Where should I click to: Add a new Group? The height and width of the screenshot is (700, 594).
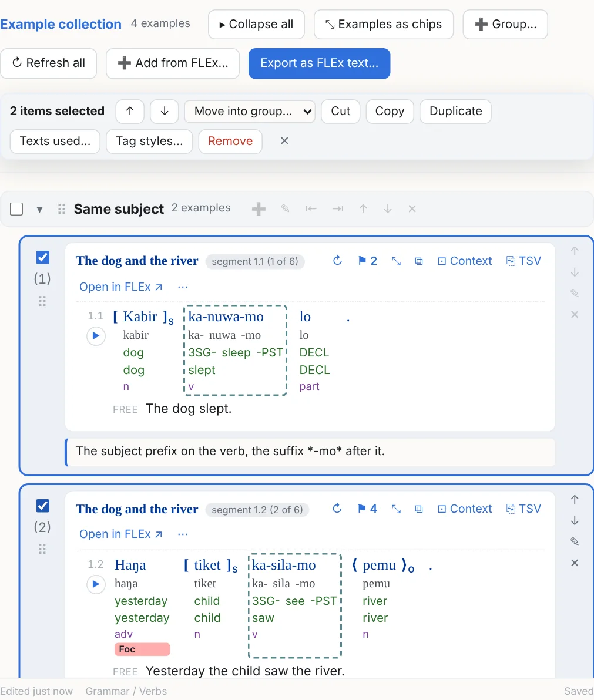pos(505,24)
